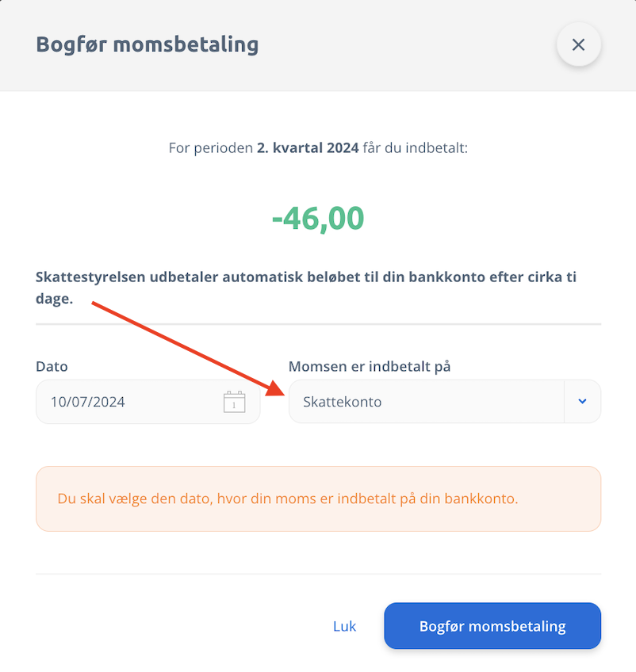Click into the Dato field showing 10/07/2024
636x672 pixels.
point(148,402)
